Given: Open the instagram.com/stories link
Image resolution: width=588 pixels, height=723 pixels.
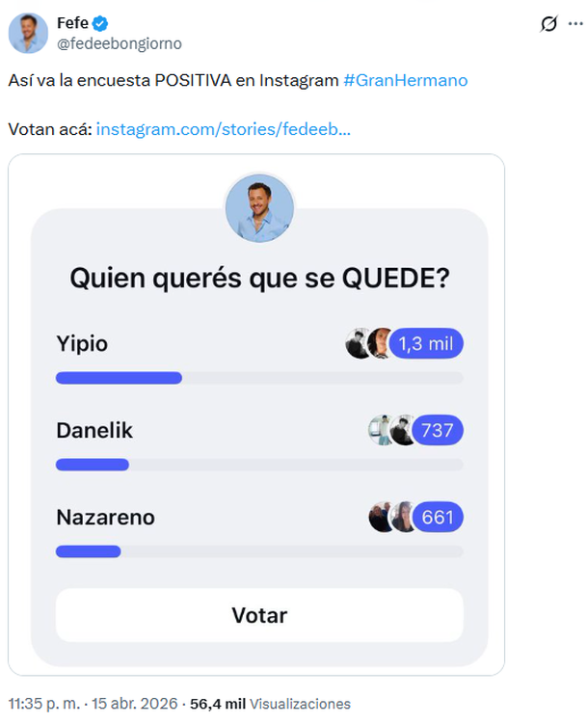Looking at the screenshot, I should 224,129.
